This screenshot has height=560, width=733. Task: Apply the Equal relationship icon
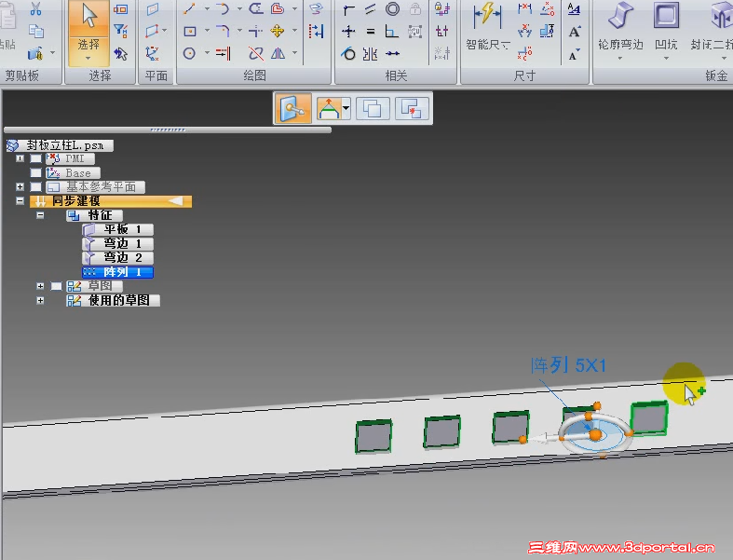371,32
